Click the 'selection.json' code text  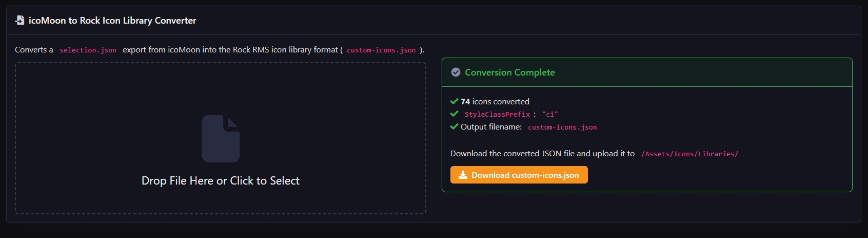point(88,50)
